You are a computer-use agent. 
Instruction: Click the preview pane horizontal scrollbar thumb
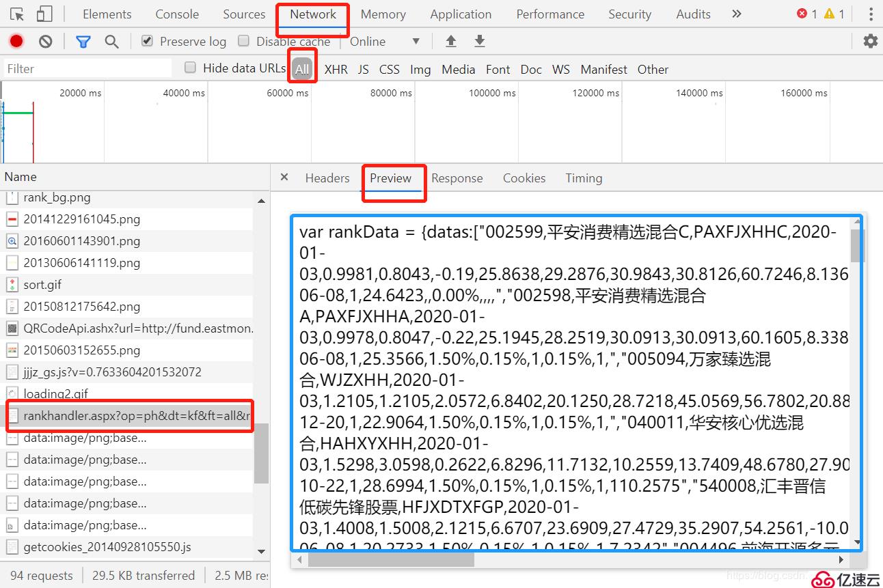pos(391,559)
